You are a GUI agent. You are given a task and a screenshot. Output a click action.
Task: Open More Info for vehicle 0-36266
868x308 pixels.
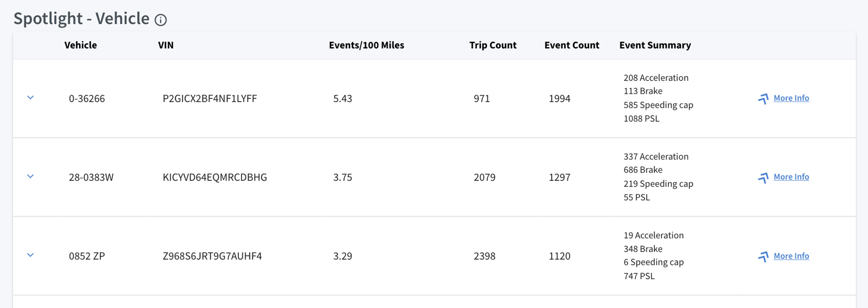[x=791, y=98]
